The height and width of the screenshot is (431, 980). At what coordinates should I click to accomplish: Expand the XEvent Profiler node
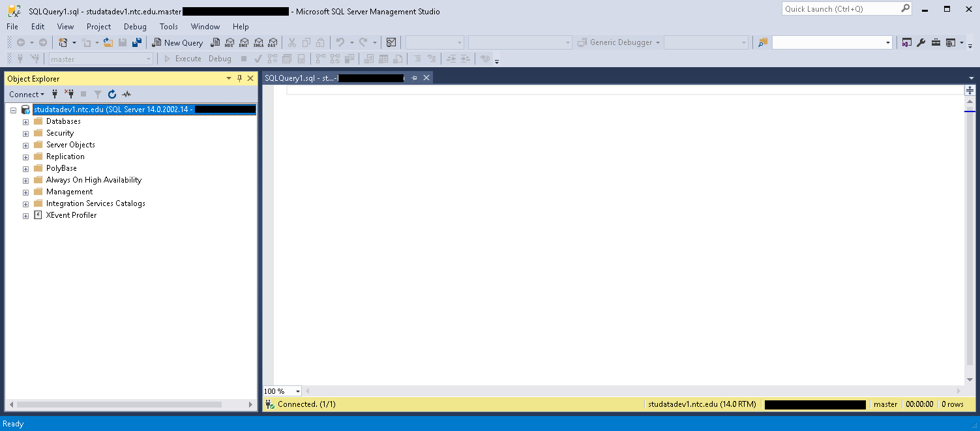pos(25,215)
